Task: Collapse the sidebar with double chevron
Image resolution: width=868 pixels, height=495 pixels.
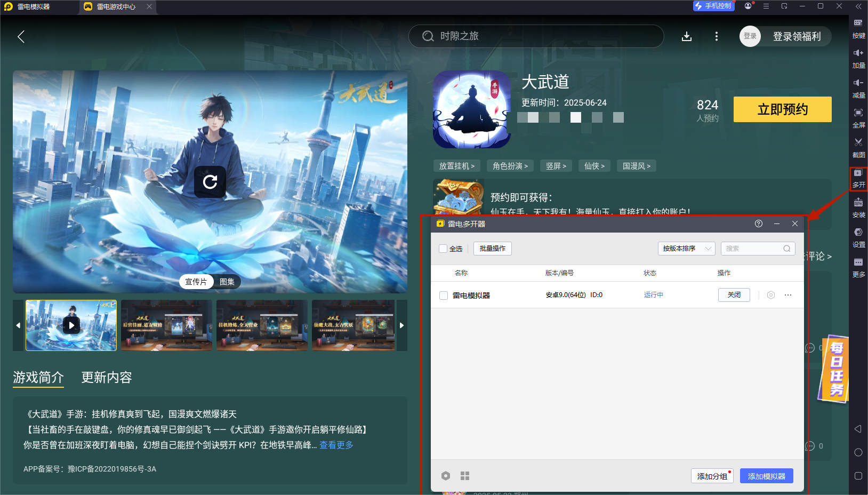Action: point(858,6)
